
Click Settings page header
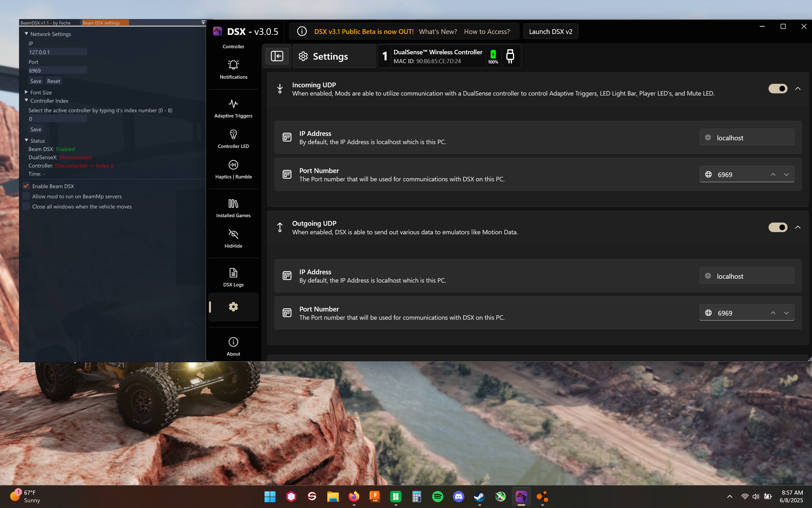click(334, 56)
